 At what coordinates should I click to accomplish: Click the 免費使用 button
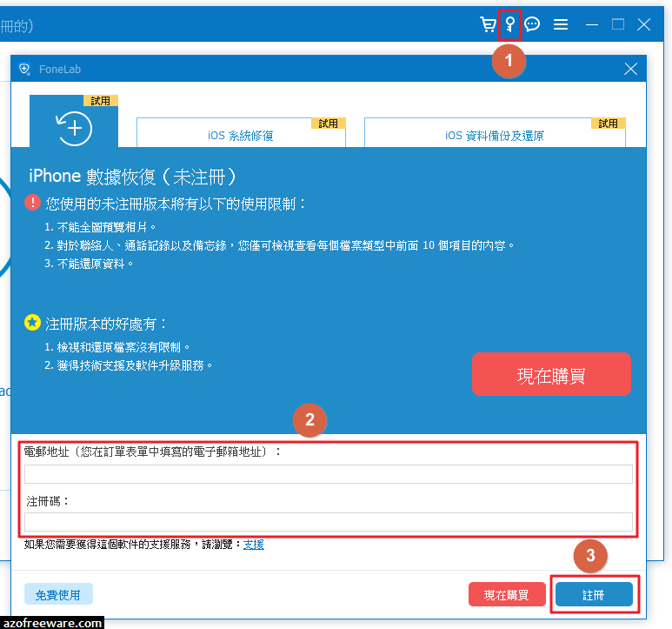click(58, 594)
